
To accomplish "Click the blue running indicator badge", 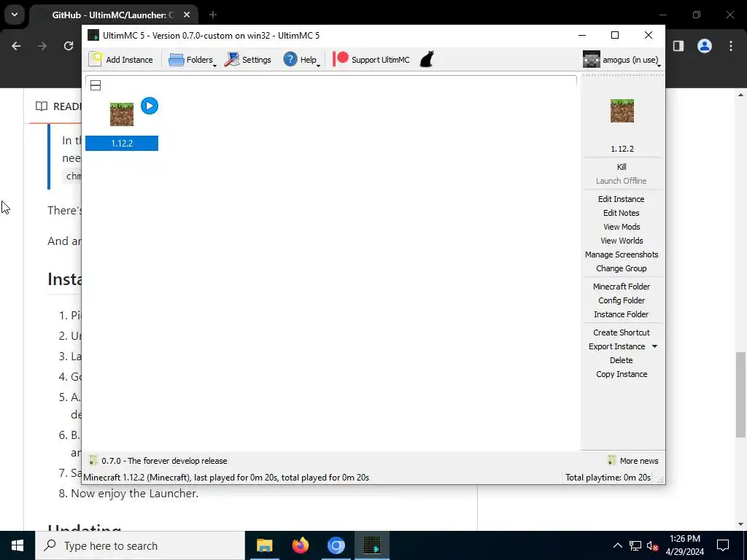I will (150, 106).
